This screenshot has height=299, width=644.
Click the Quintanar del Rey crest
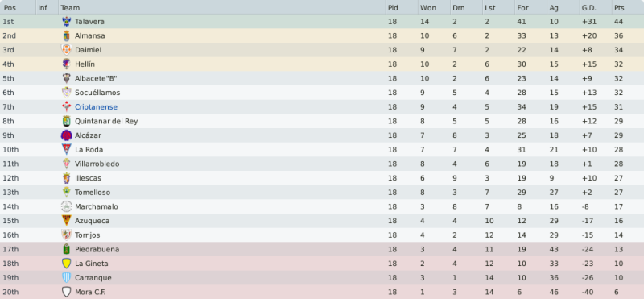(x=66, y=122)
